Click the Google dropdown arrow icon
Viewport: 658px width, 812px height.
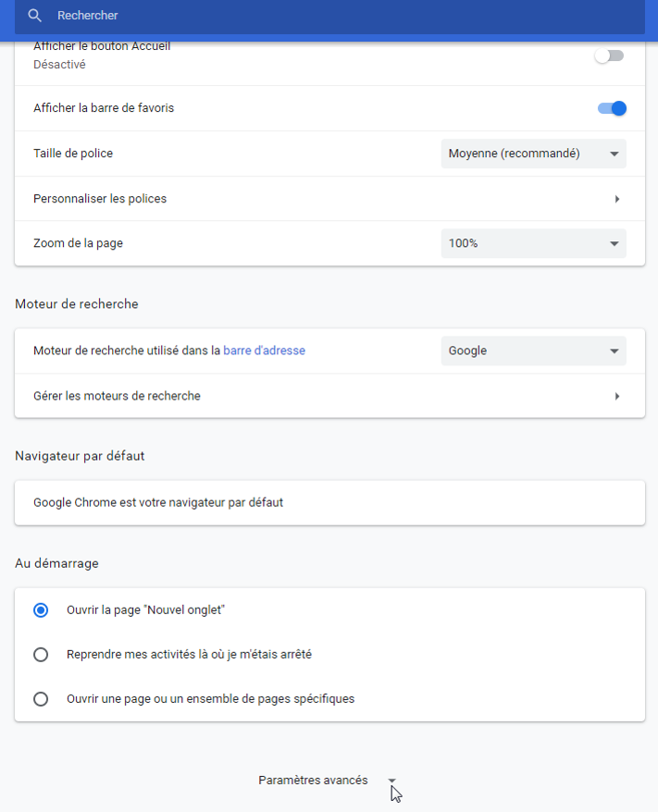[615, 351]
